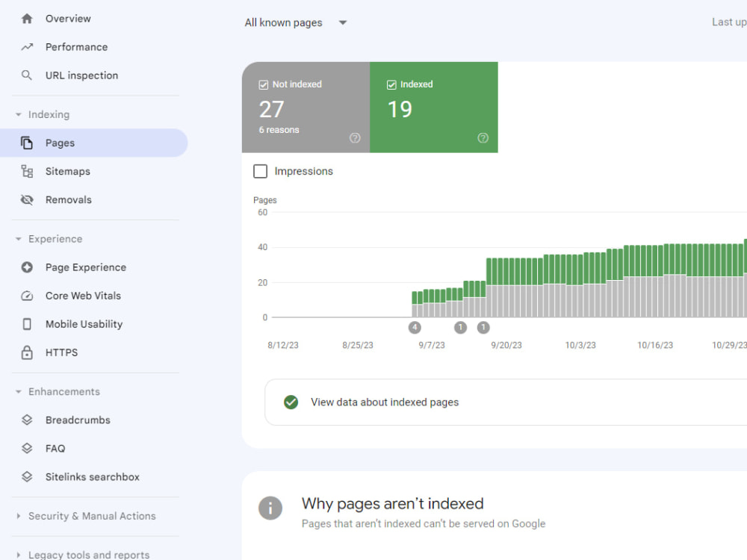
Task: Toggle the Not indexed checkbox
Action: pos(264,85)
